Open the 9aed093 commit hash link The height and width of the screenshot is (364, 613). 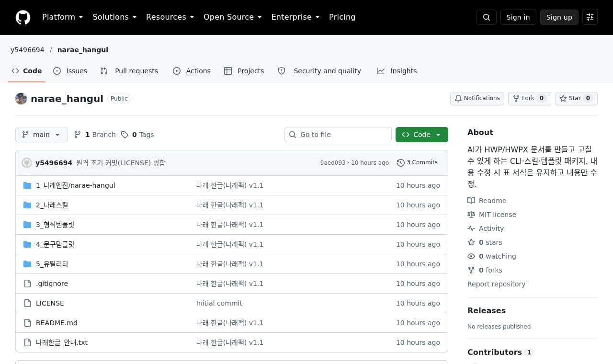coord(333,163)
